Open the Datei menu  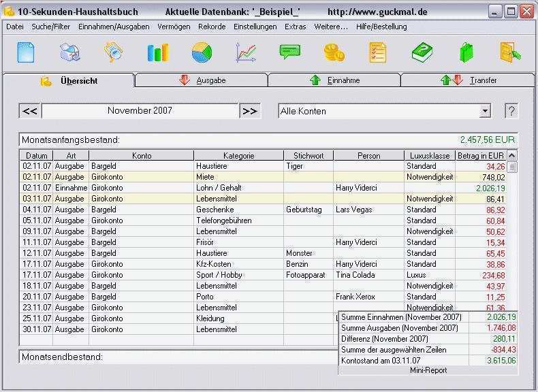tap(15, 27)
